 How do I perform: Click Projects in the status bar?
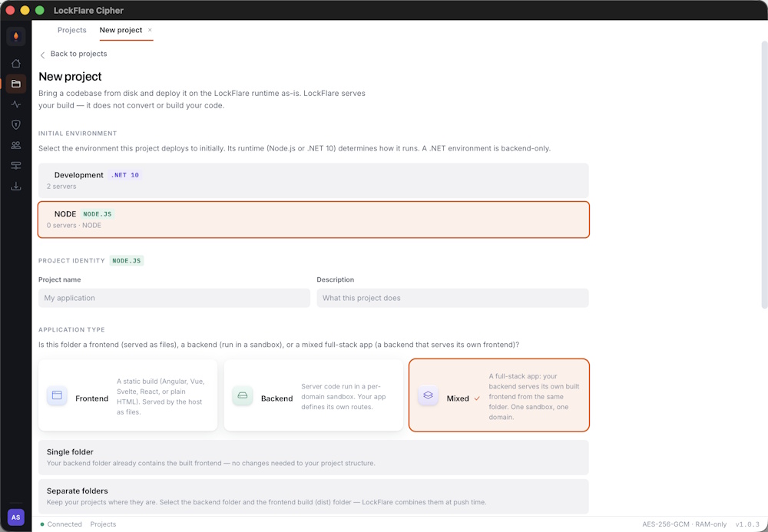[x=104, y=524]
